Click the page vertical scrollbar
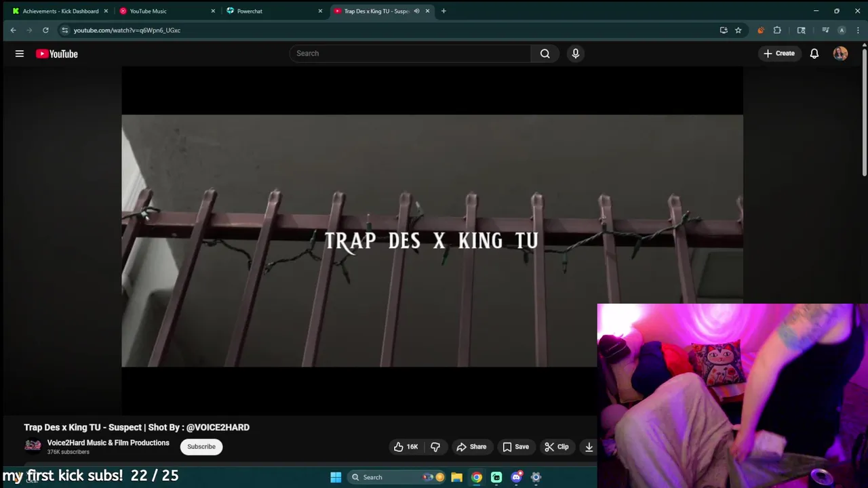The height and width of the screenshot is (488, 868). (865, 112)
